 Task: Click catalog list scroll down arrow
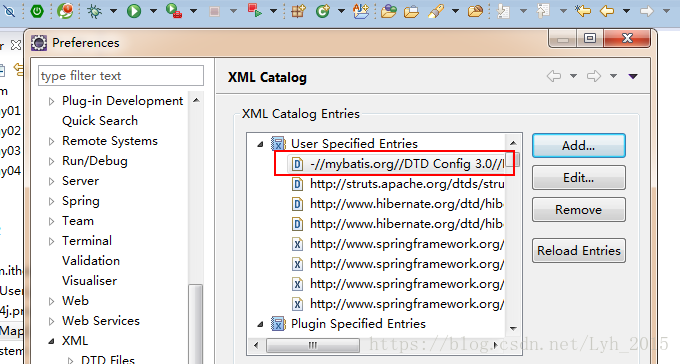pos(513,328)
